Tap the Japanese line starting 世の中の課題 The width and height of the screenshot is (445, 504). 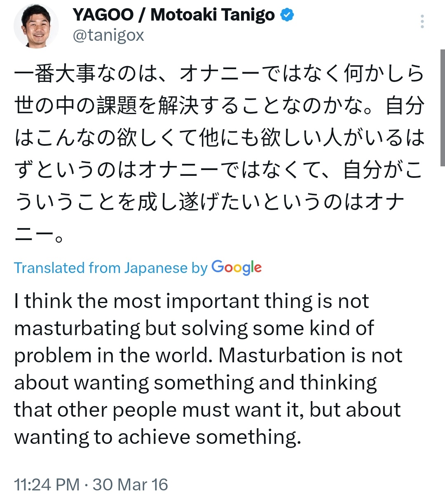click(219, 106)
